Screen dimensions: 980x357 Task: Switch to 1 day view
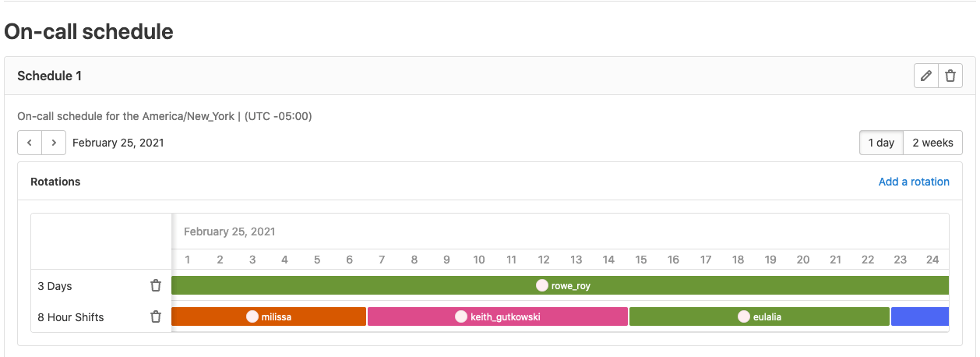tap(881, 143)
